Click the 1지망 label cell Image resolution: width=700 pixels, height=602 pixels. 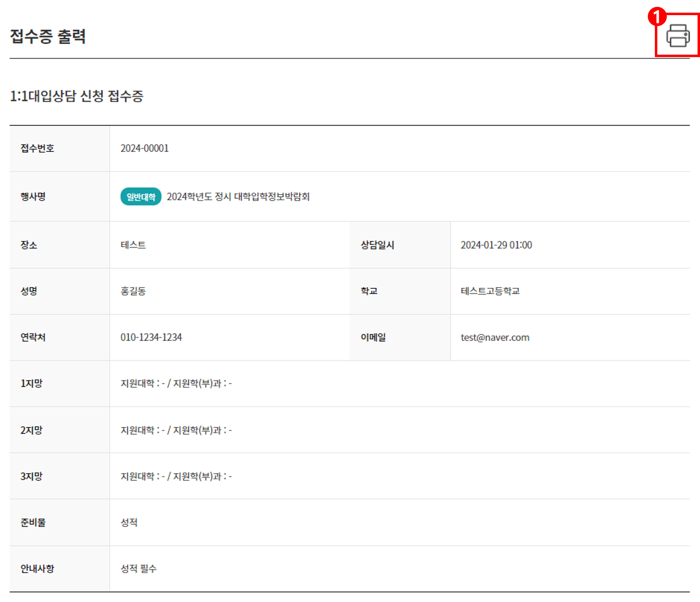click(60, 383)
